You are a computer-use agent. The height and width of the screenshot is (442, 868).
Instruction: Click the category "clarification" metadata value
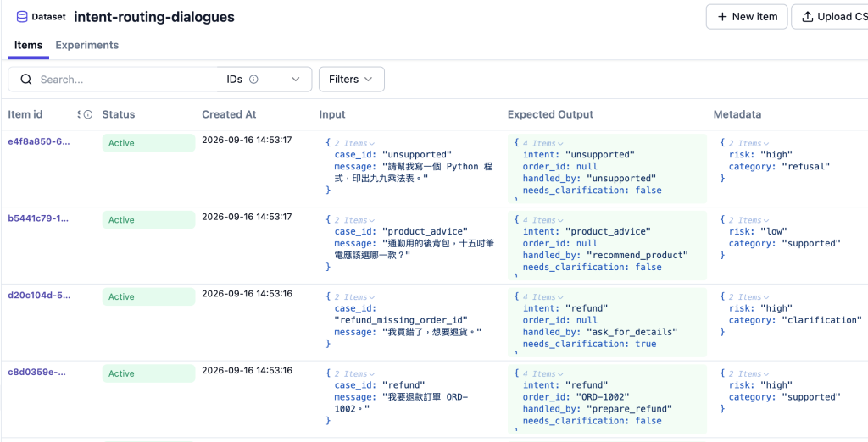pos(822,320)
